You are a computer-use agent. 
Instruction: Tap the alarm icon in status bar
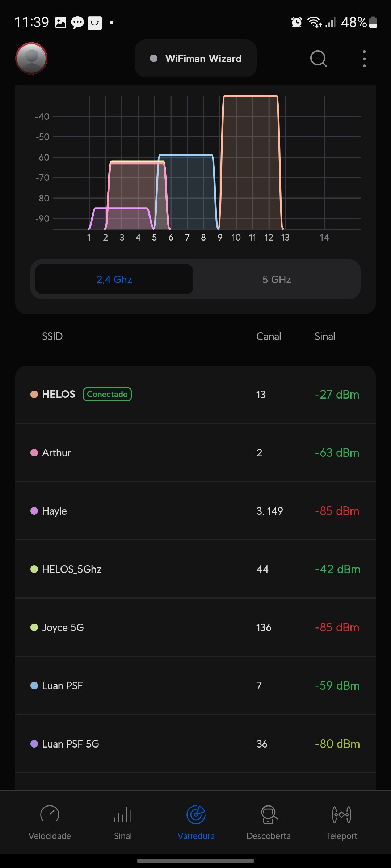[x=297, y=22]
